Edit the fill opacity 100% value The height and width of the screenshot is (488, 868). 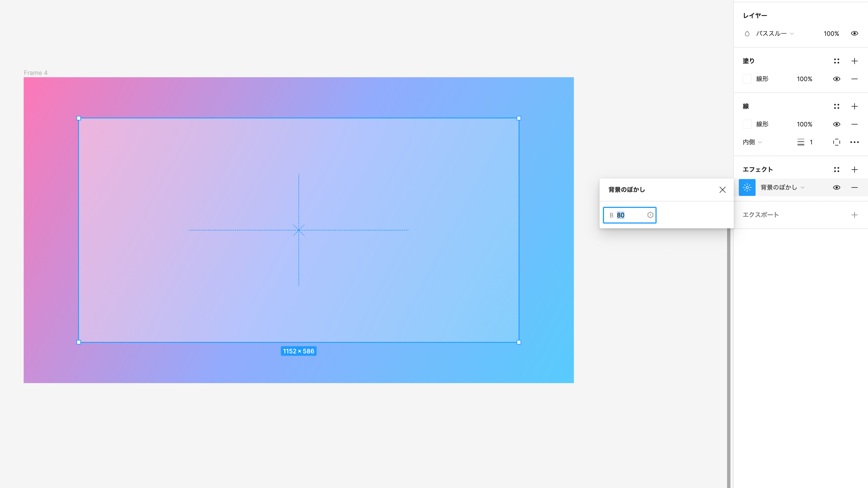[804, 79]
